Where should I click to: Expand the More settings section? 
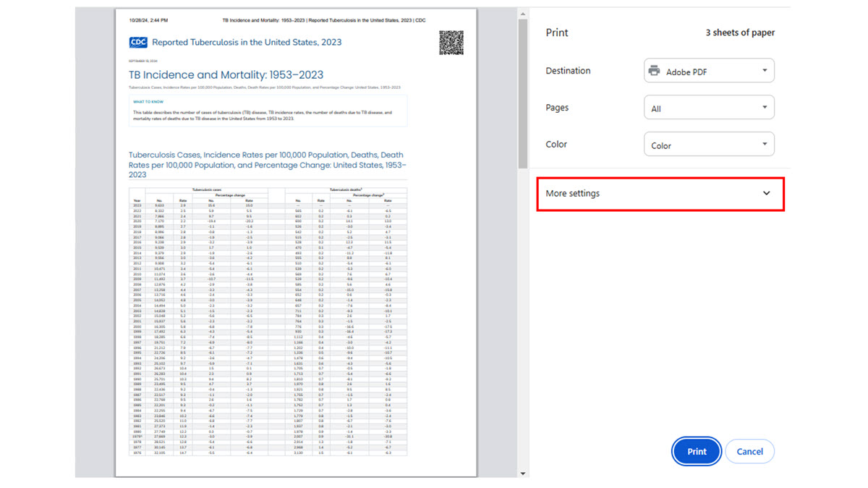click(660, 194)
